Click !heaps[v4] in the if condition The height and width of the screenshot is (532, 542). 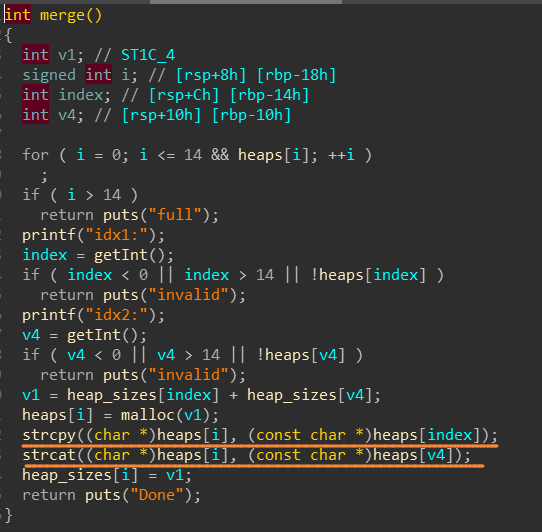pos(301,355)
